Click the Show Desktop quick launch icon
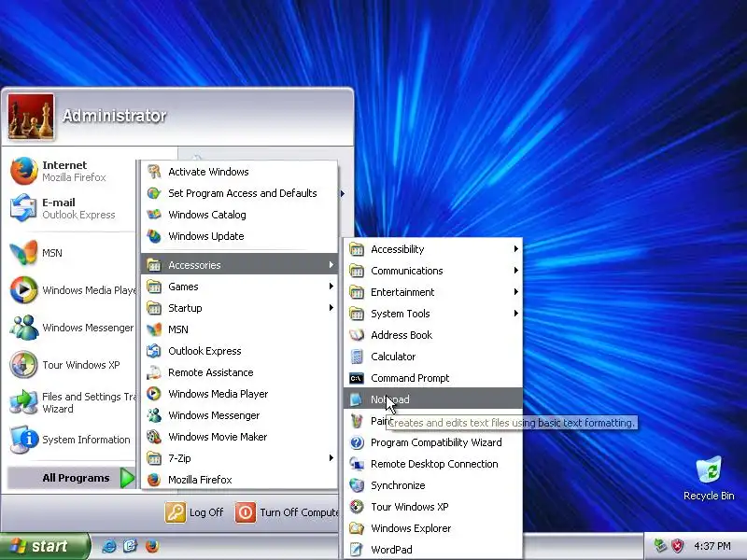This screenshot has height=560, width=747. [x=131, y=546]
